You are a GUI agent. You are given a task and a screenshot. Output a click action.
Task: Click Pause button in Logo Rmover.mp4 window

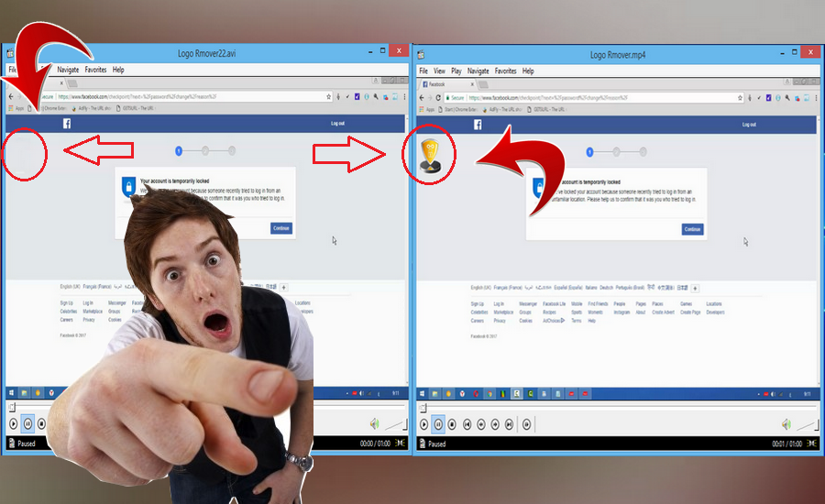[x=438, y=424]
